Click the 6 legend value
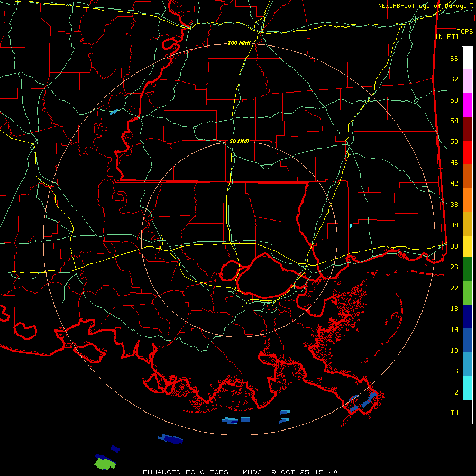The height and width of the screenshot is (476, 476). click(456, 371)
